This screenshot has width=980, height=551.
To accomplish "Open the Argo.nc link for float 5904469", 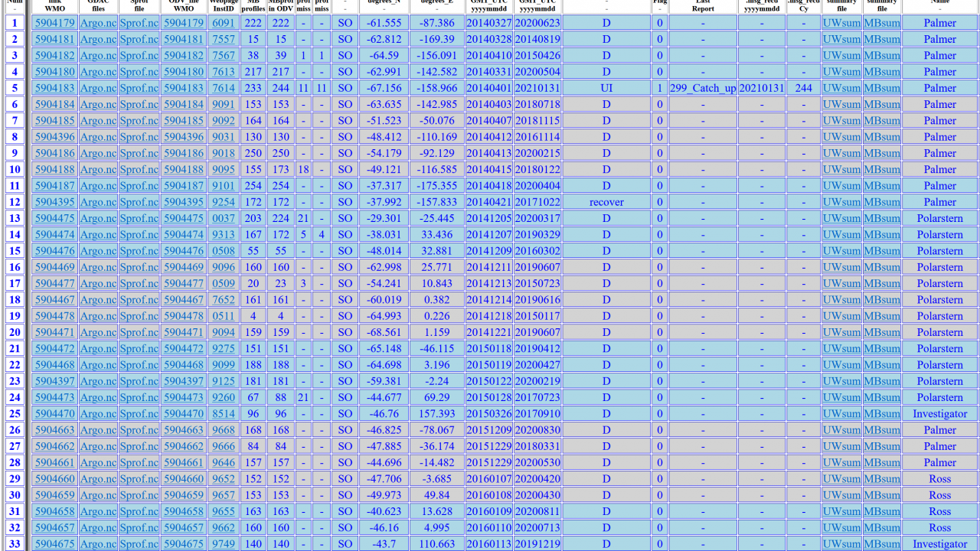I will point(98,267).
